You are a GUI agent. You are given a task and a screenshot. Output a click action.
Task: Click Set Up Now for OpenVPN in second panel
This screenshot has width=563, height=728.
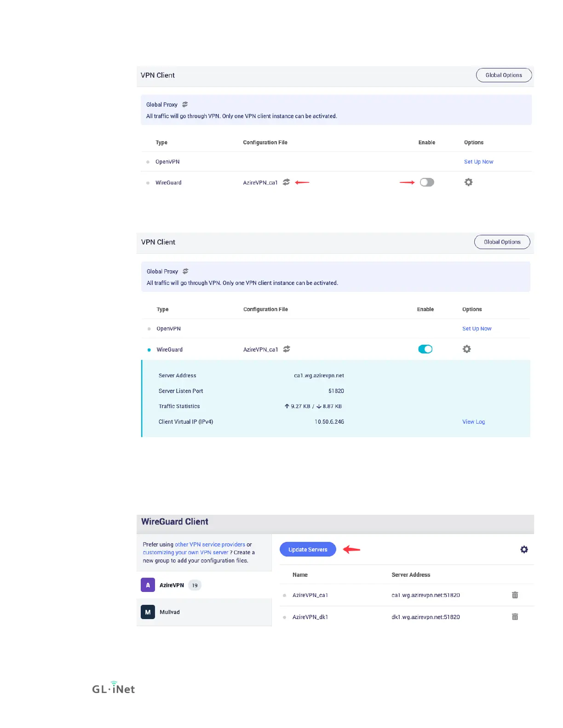coord(477,329)
